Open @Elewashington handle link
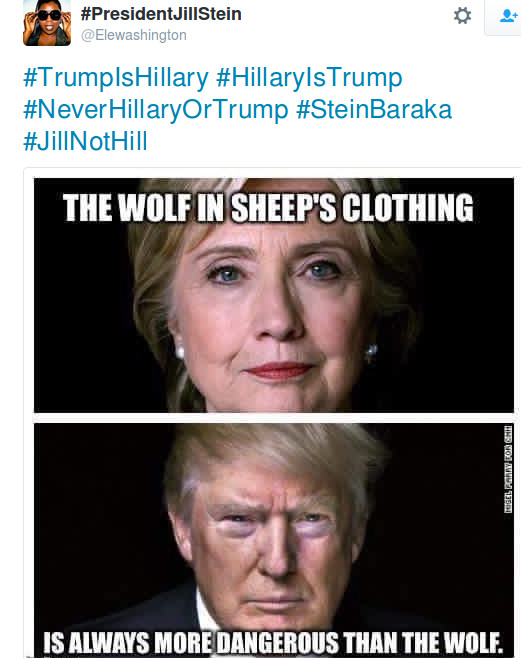The image size is (522, 658). click(x=134, y=35)
